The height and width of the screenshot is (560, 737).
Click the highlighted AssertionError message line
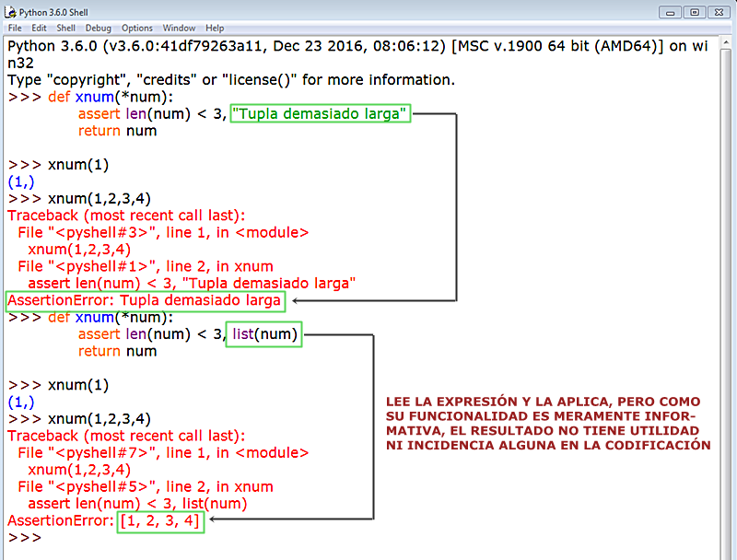pos(145,300)
